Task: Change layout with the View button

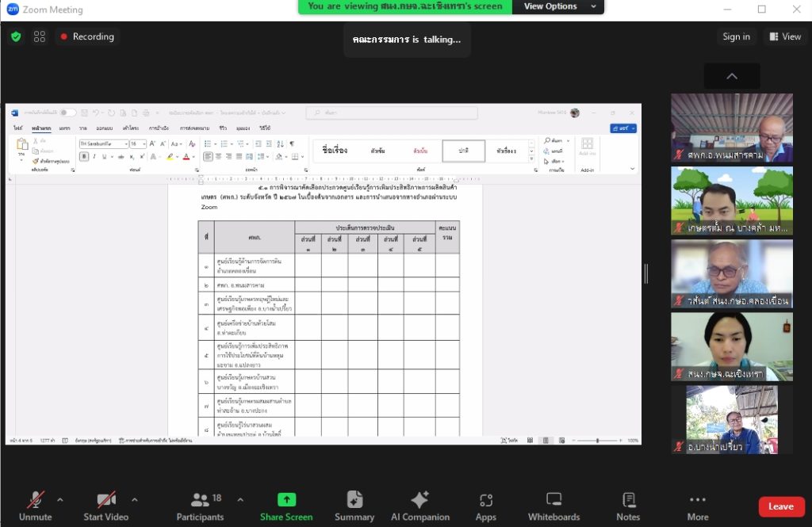Action: pyautogui.click(x=783, y=36)
